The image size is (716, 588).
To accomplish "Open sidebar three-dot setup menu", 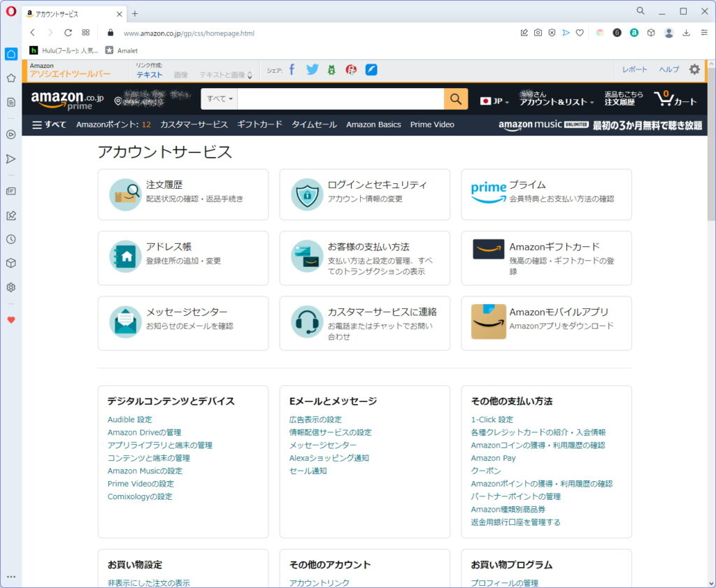I will coord(11,577).
